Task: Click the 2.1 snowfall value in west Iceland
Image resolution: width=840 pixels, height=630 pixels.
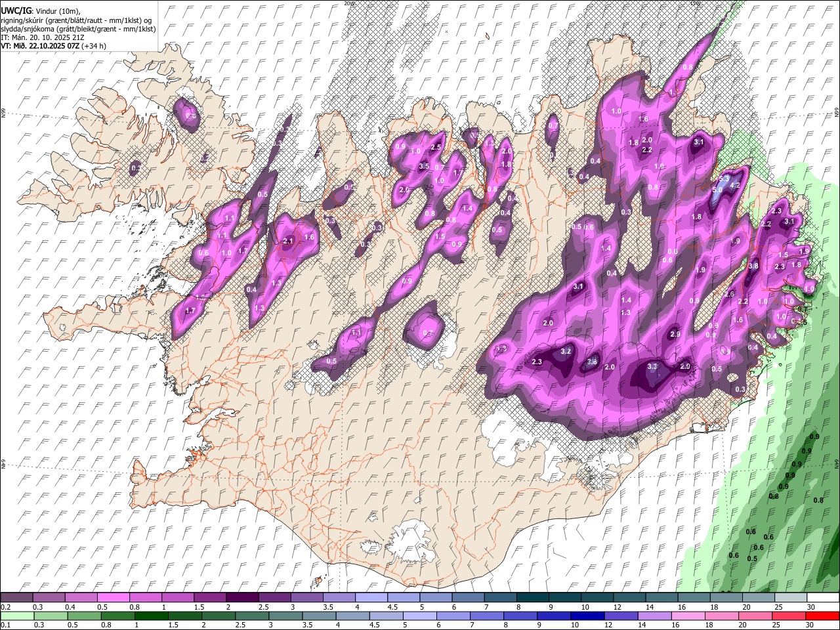Action: click(288, 241)
